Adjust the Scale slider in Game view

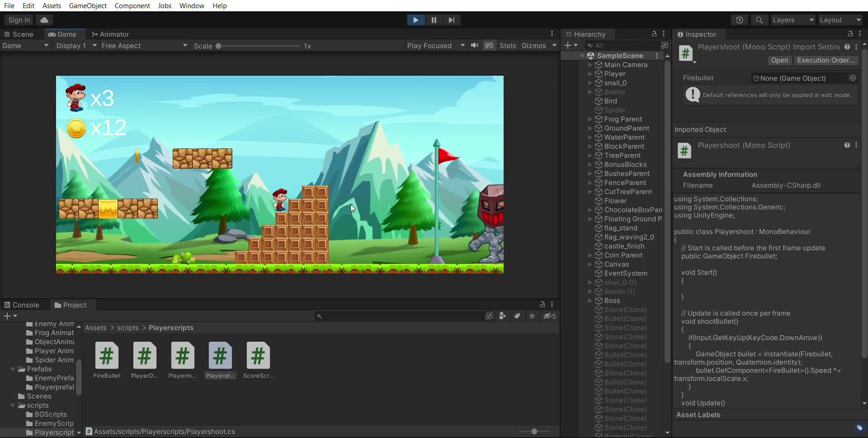click(x=218, y=45)
